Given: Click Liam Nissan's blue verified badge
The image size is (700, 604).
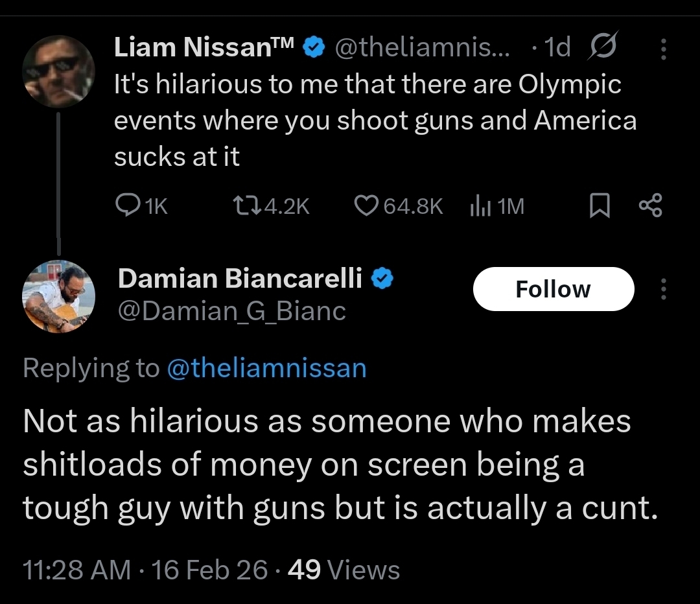Looking at the screenshot, I should pos(315,47).
